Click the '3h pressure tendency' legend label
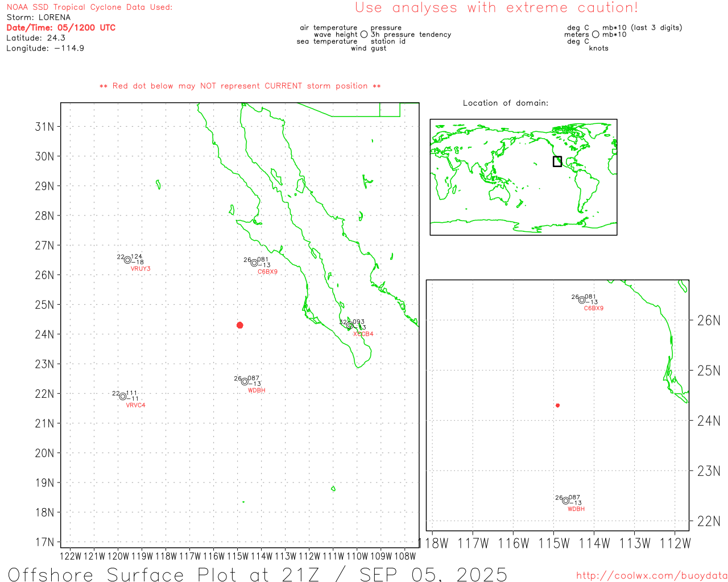This screenshot has width=728, height=582. (x=411, y=35)
